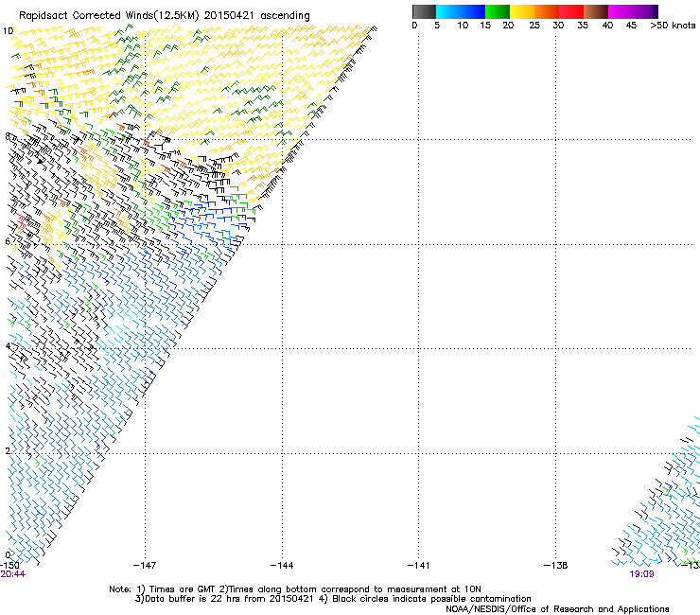Click the legend tick label 35

(583, 26)
